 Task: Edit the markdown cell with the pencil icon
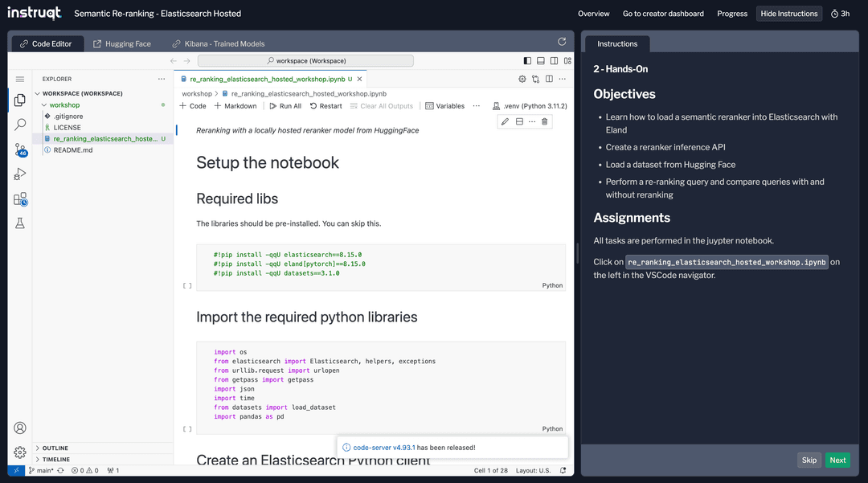[x=505, y=121]
